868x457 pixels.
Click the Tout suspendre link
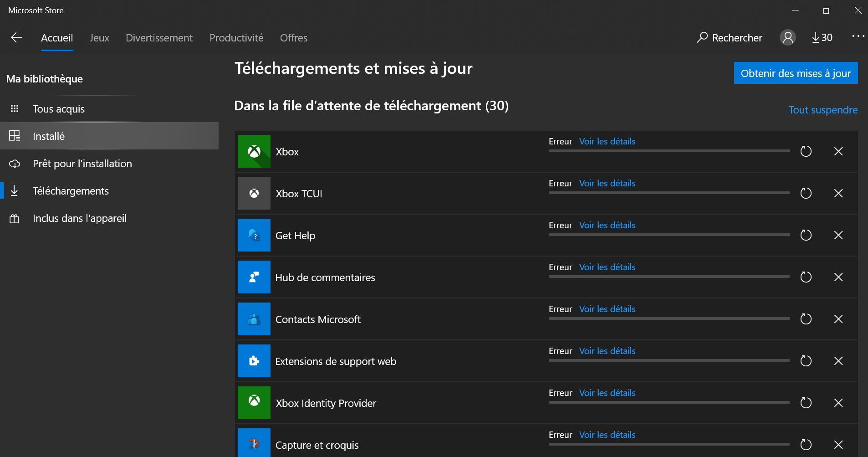point(823,110)
